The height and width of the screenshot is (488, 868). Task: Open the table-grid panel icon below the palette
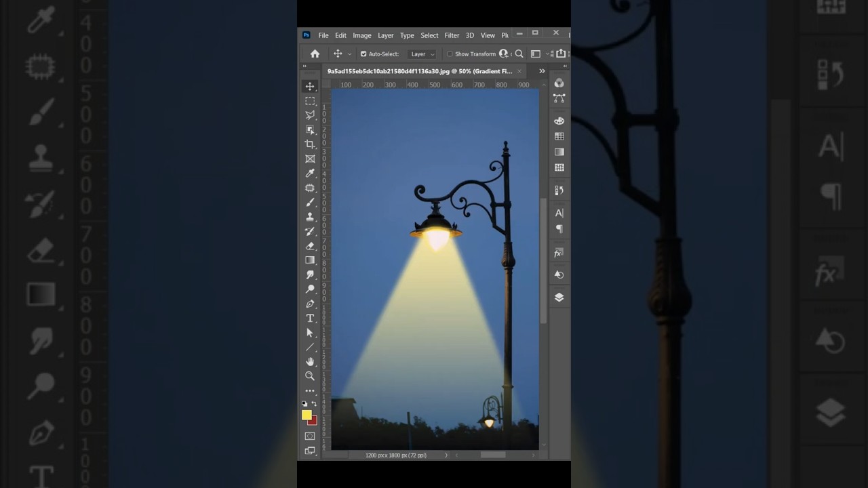[559, 136]
